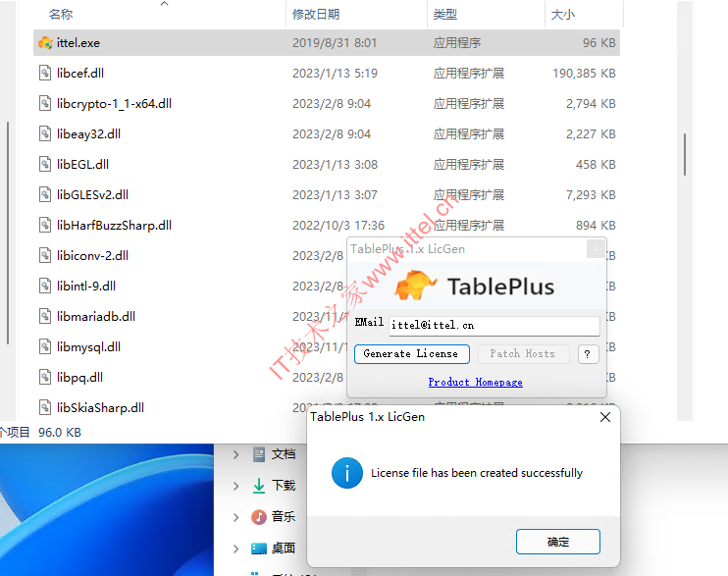
Task: Click the 7,293 KB size value
Action: (591, 195)
